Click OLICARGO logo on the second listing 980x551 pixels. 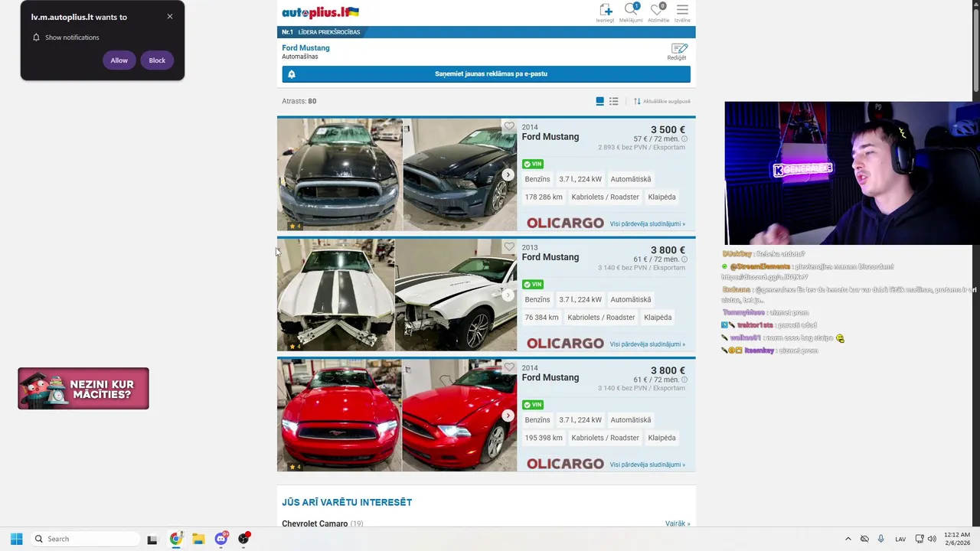click(x=565, y=344)
